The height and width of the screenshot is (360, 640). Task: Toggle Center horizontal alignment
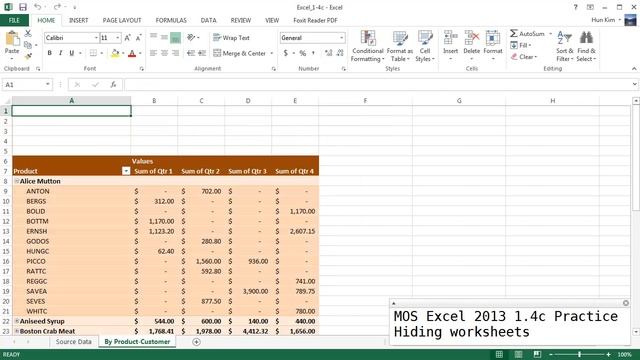pyautogui.click(x=164, y=53)
